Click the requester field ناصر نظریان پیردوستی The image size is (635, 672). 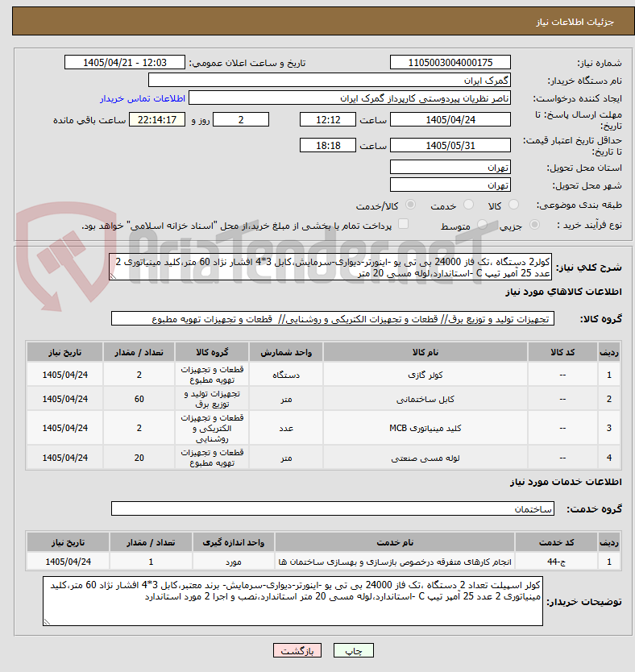350,98
